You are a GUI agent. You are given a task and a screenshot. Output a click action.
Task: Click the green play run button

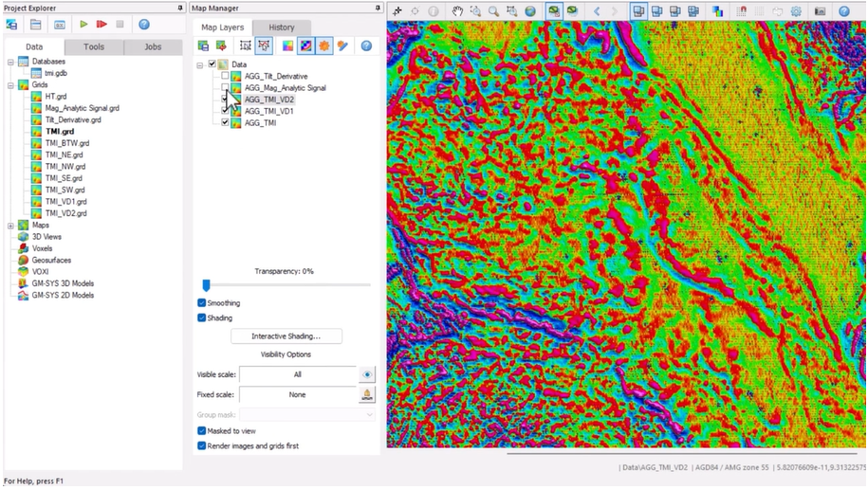pos(83,25)
